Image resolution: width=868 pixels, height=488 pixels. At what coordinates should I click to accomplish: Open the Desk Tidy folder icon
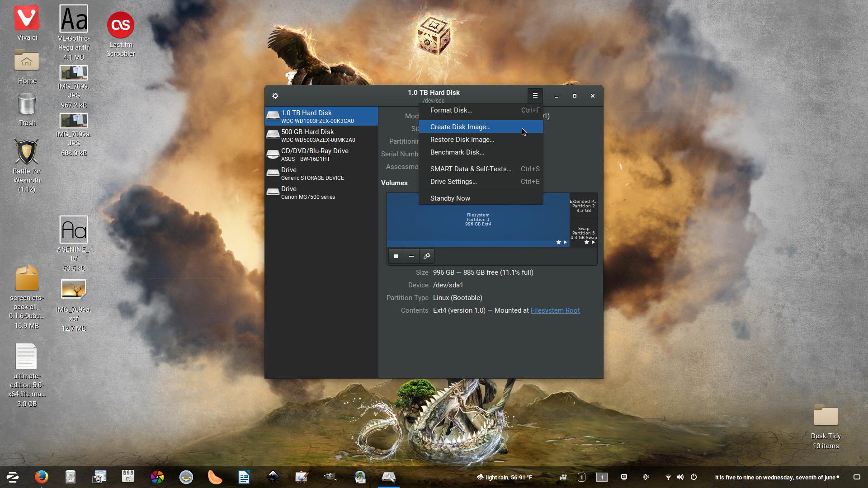click(826, 416)
